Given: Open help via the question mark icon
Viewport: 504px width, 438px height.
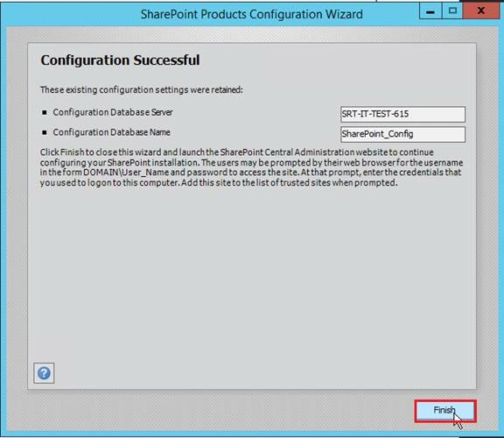Looking at the screenshot, I should pyautogui.click(x=44, y=373).
